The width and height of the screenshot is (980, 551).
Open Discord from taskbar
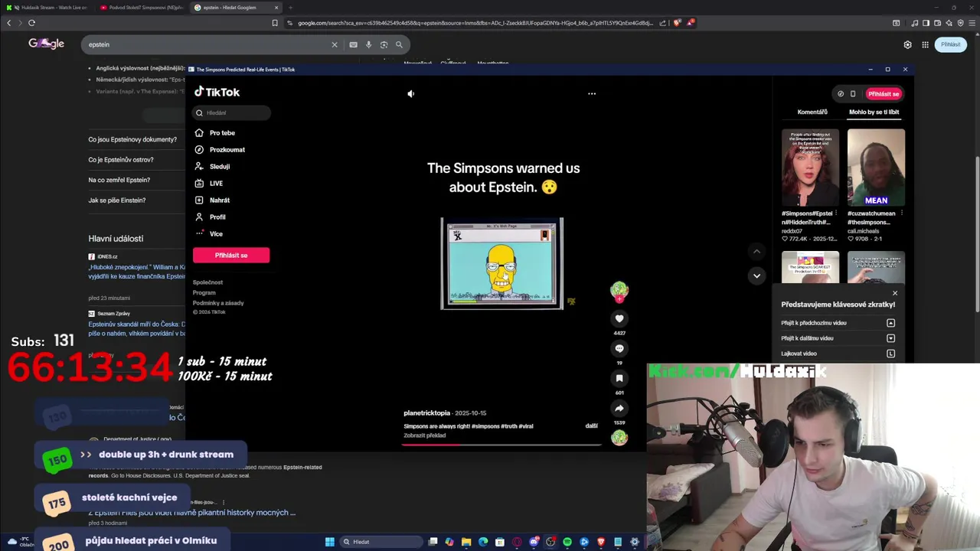(534, 542)
